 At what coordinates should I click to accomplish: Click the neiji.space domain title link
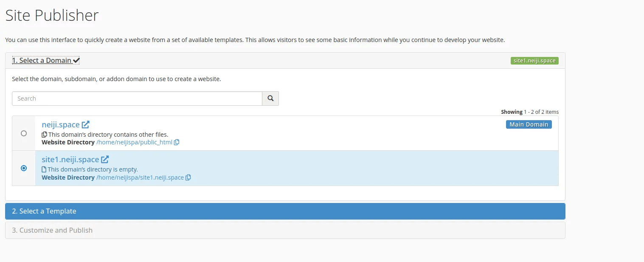click(61, 125)
